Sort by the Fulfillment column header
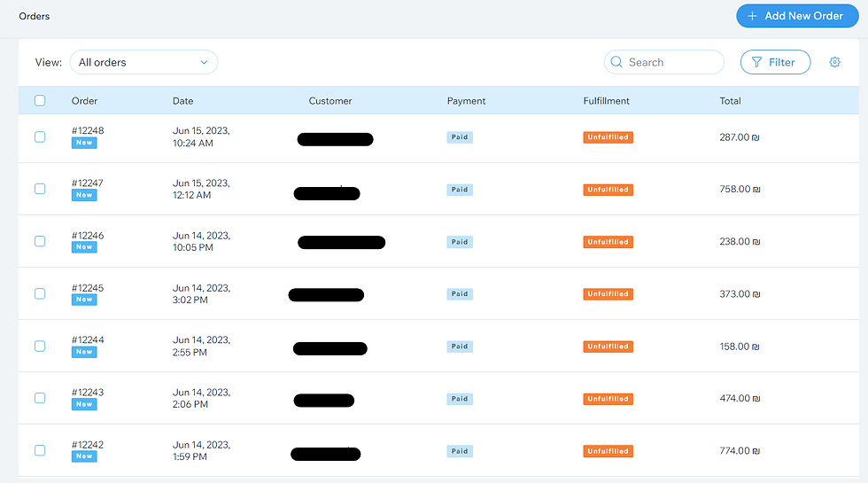Viewport: 868px width, 483px height. (606, 101)
